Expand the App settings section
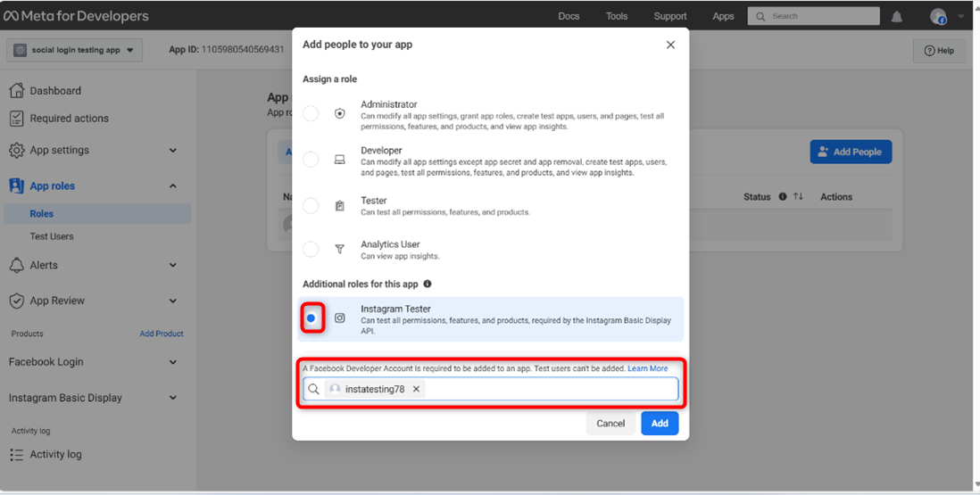980x495 pixels. (173, 151)
